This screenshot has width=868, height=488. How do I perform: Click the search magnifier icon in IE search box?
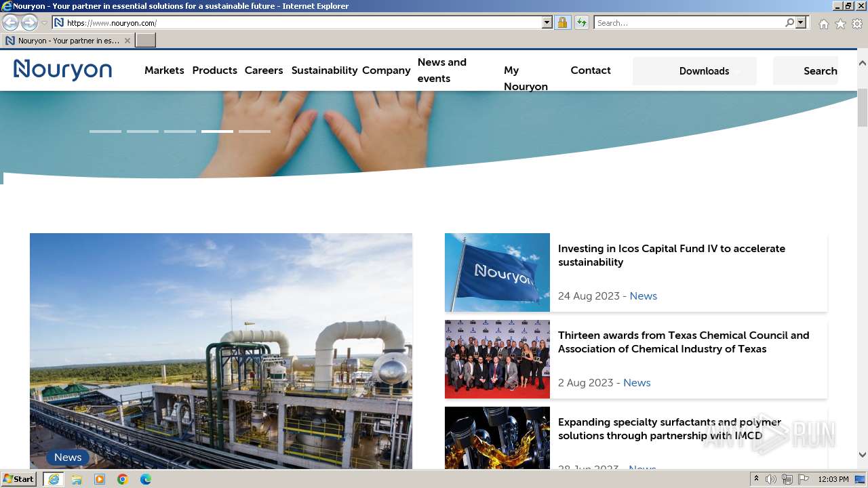point(789,22)
